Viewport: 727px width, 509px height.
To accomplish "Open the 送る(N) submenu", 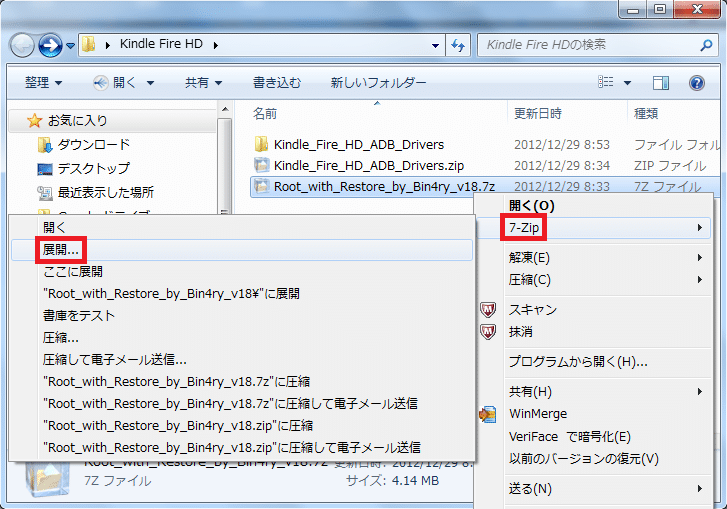I will pyautogui.click(x=593, y=489).
